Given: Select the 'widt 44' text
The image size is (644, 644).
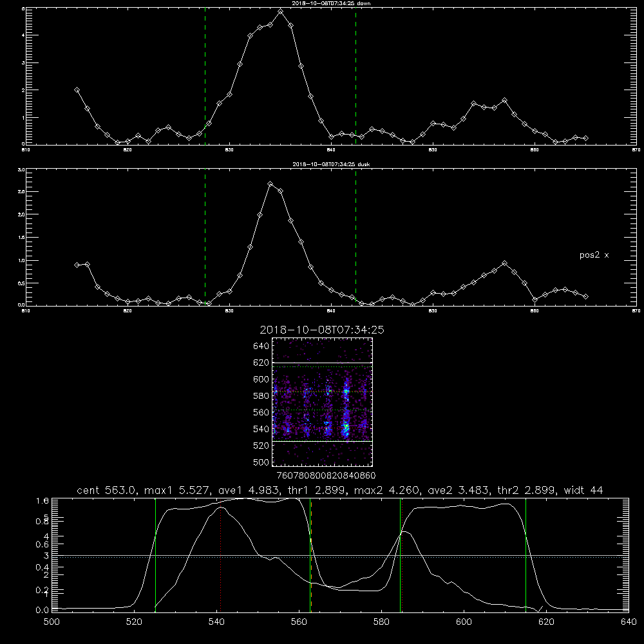Looking at the screenshot, I should tap(583, 490).
